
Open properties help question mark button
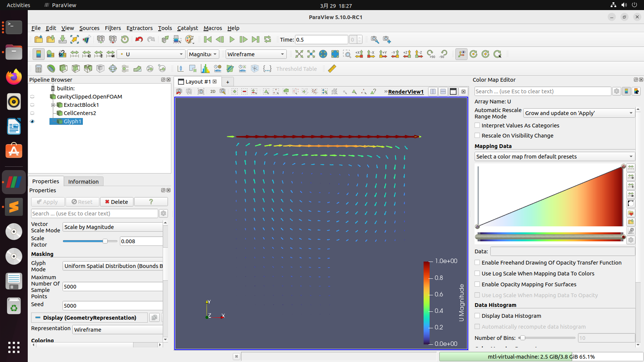click(x=151, y=202)
